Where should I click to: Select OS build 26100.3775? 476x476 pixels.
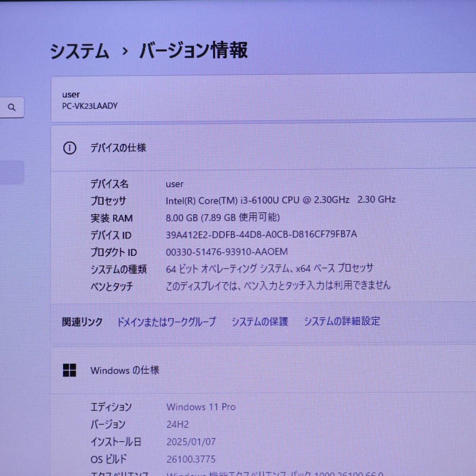click(x=191, y=459)
